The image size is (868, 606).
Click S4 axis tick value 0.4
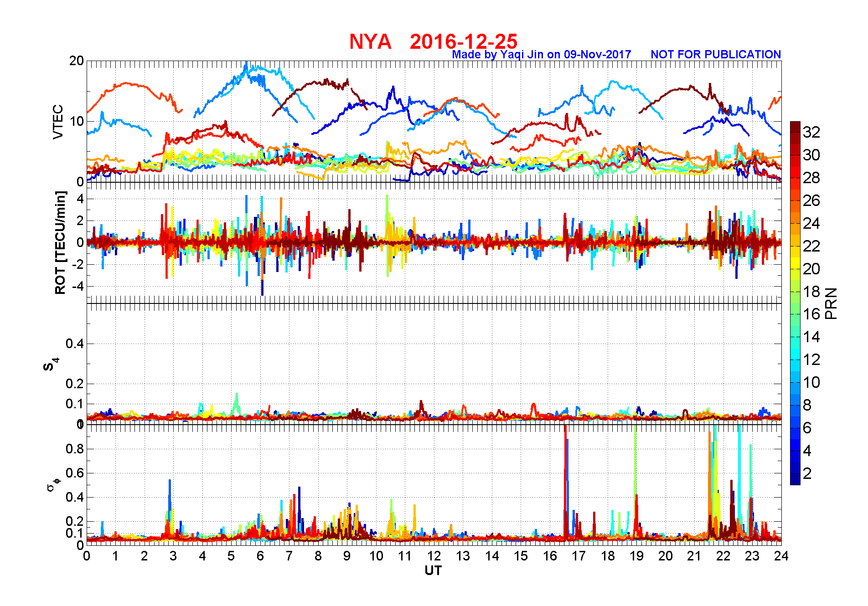75,344
